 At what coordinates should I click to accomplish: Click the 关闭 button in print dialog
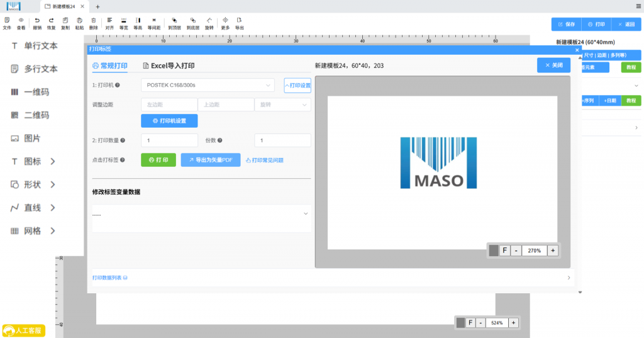553,65
